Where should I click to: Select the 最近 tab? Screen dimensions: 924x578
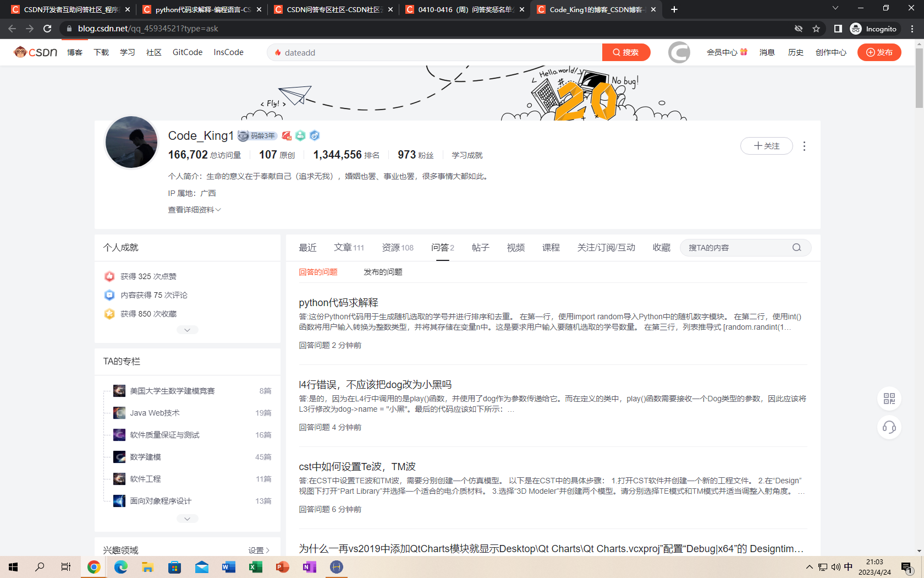click(x=307, y=248)
